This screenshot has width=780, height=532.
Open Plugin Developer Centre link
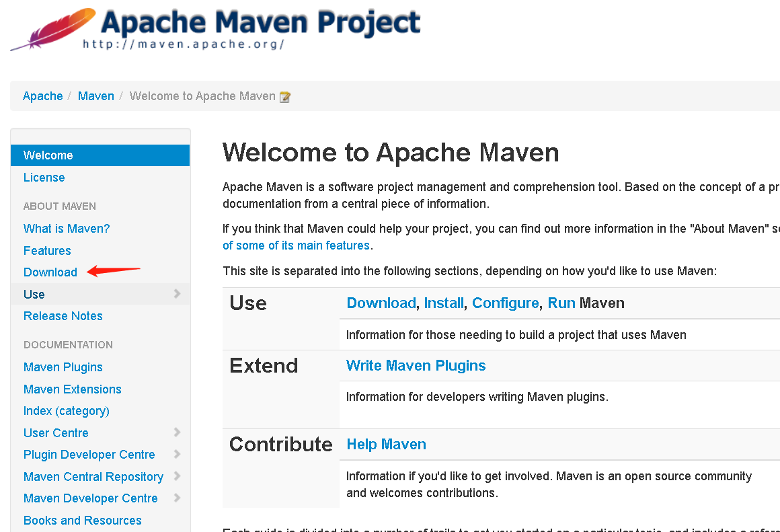(x=89, y=455)
